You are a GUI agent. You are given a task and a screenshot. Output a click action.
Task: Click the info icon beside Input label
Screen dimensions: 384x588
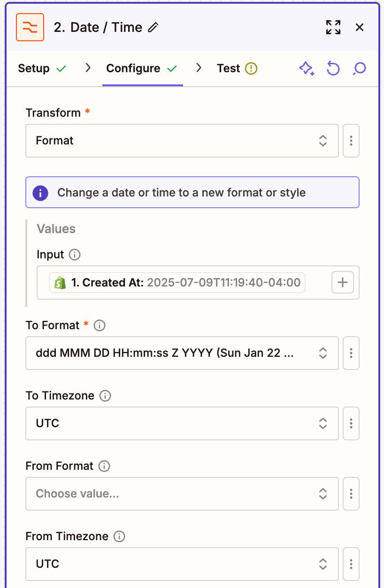pyautogui.click(x=75, y=255)
